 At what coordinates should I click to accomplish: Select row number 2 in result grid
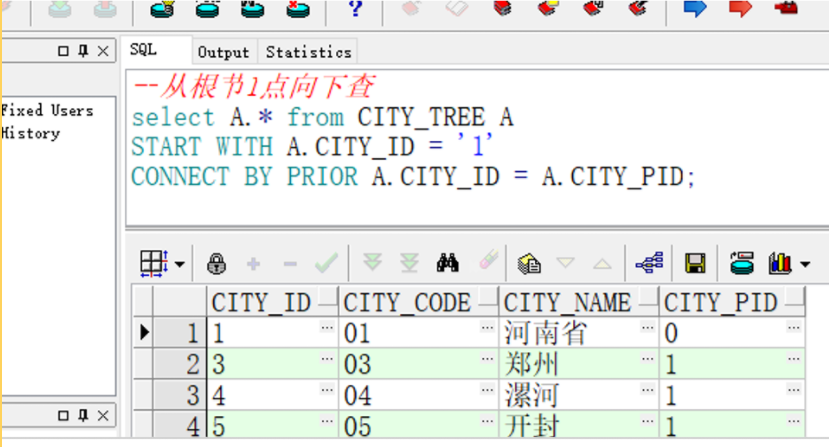pos(179,364)
